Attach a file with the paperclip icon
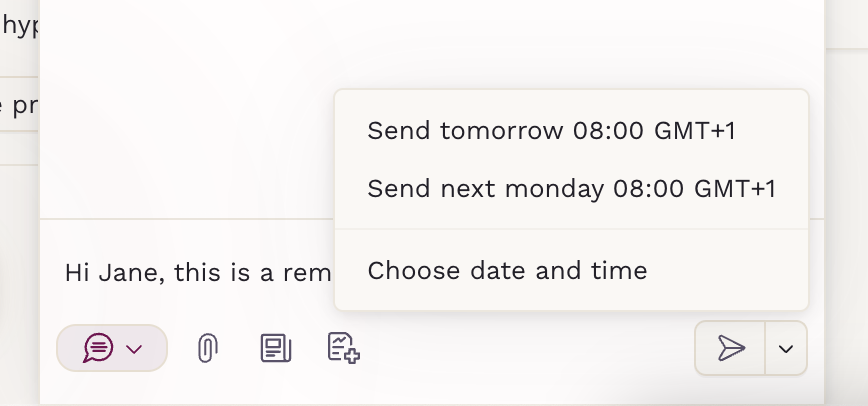 (x=208, y=348)
